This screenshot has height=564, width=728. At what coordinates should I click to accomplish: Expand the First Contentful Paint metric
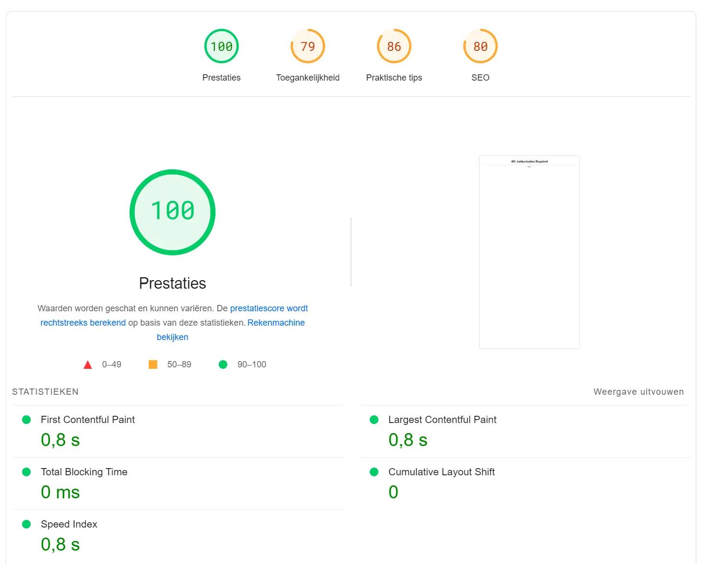(88, 420)
